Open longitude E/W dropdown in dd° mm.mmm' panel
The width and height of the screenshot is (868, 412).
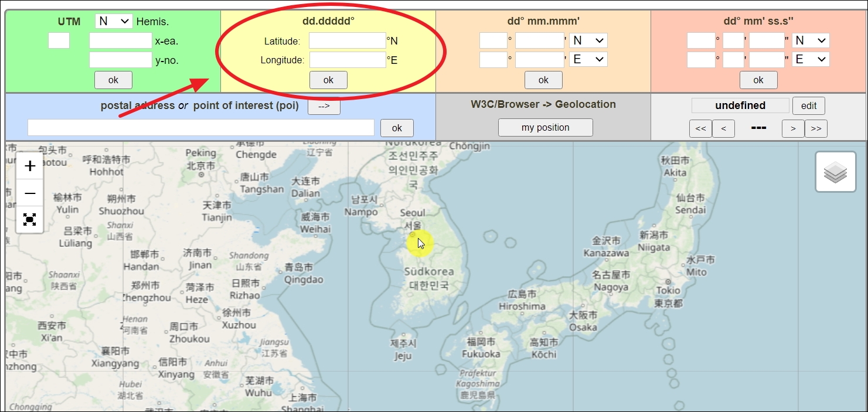588,59
